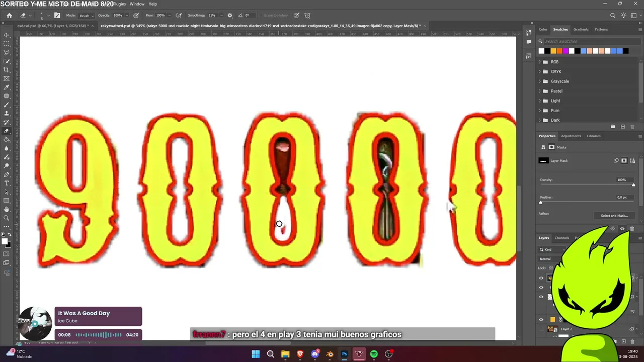Viewport: 644px width, 362px height.
Task: Select the Path Selection tool
Action: [7, 192]
